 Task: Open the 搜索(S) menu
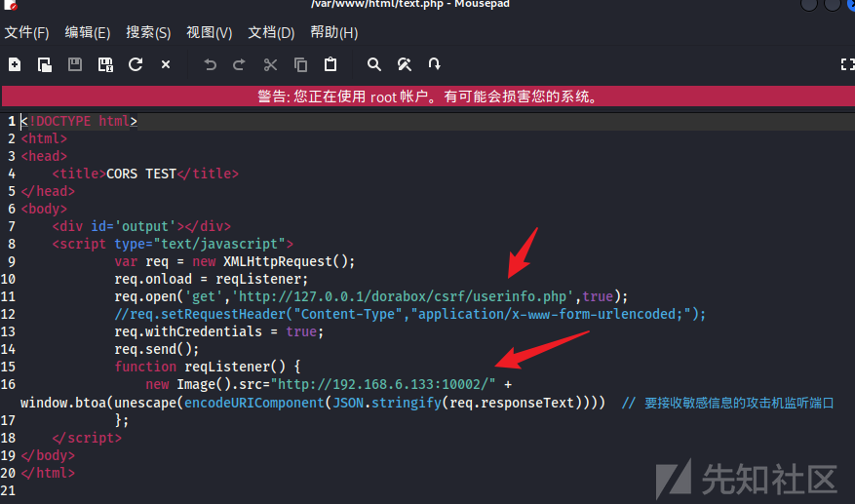[x=148, y=33]
